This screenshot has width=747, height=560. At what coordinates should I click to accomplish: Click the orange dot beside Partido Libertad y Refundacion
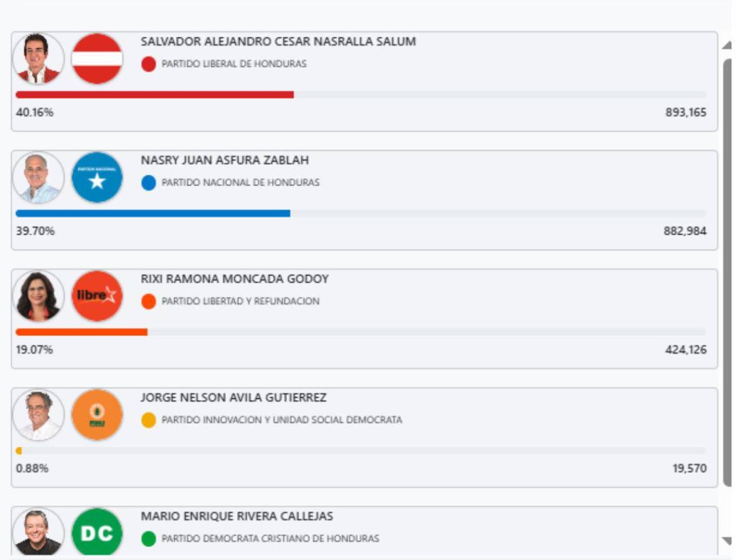point(148,301)
